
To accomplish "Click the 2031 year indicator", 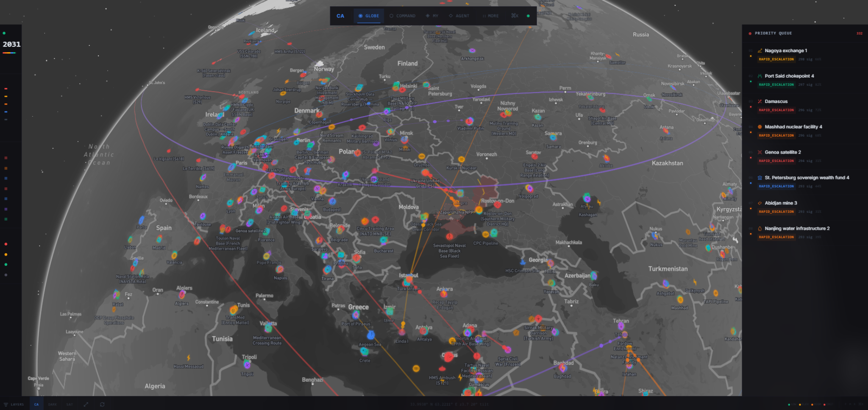I will (11, 44).
